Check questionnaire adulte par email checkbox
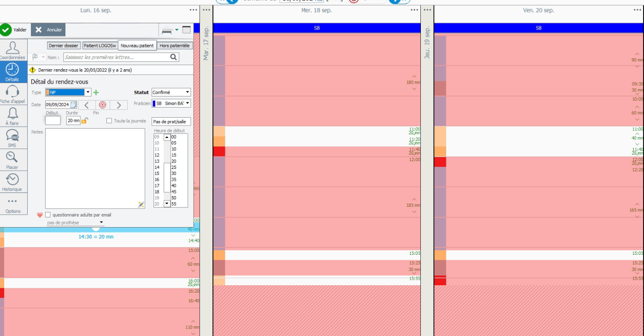This screenshot has height=336, width=644. pos(48,215)
